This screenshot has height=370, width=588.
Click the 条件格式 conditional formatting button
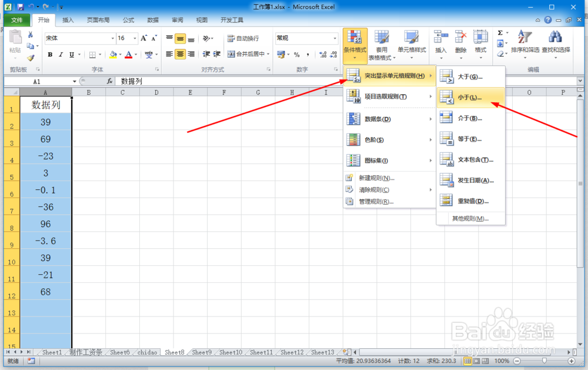(355, 45)
